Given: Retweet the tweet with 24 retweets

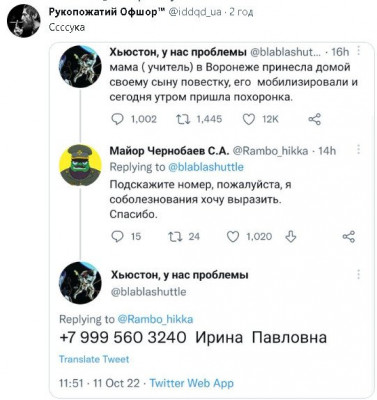Looking at the screenshot, I should tap(175, 237).
